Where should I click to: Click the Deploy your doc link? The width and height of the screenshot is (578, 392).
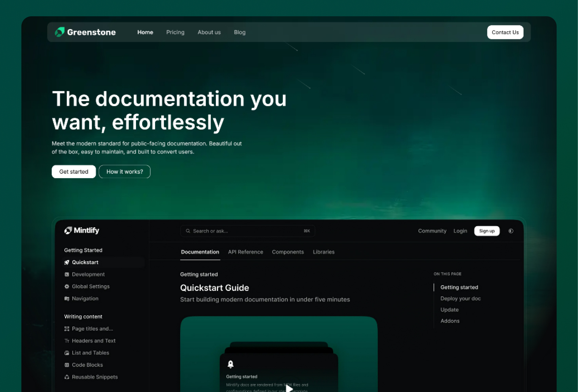coord(460,298)
